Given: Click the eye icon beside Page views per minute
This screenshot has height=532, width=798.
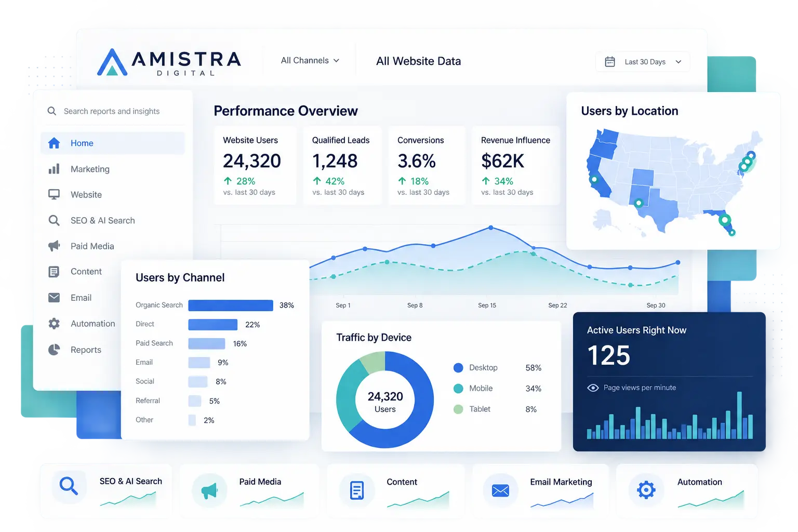Looking at the screenshot, I should [593, 388].
